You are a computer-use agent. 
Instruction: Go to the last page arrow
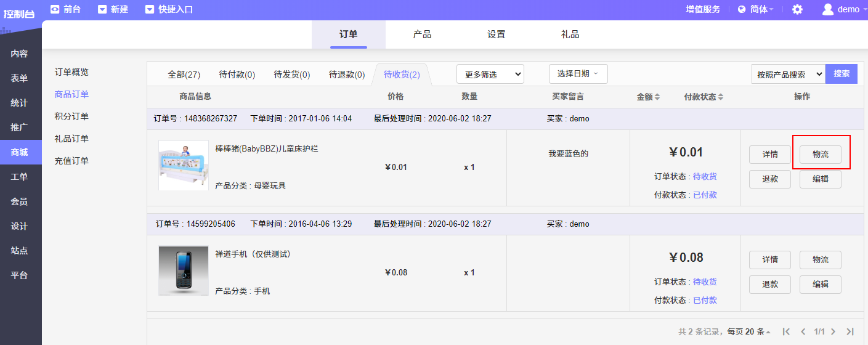850,331
